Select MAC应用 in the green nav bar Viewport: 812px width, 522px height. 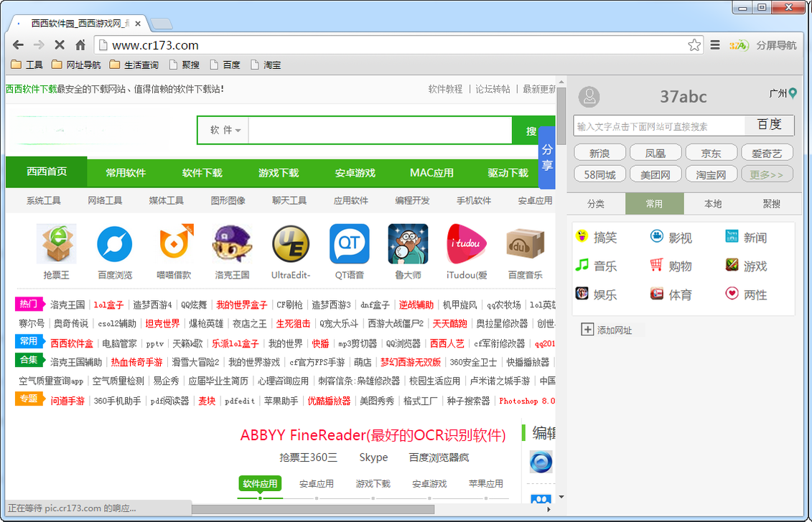pos(431,173)
